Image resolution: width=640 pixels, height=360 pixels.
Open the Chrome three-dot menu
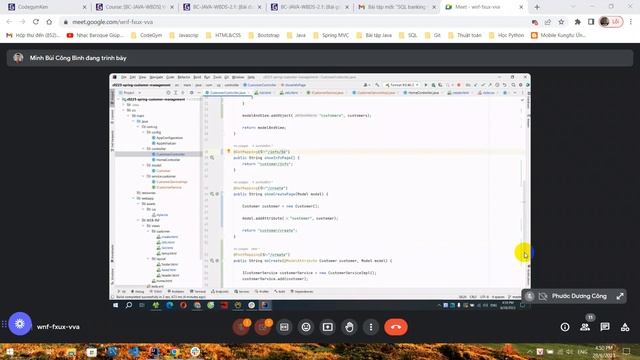(631, 22)
